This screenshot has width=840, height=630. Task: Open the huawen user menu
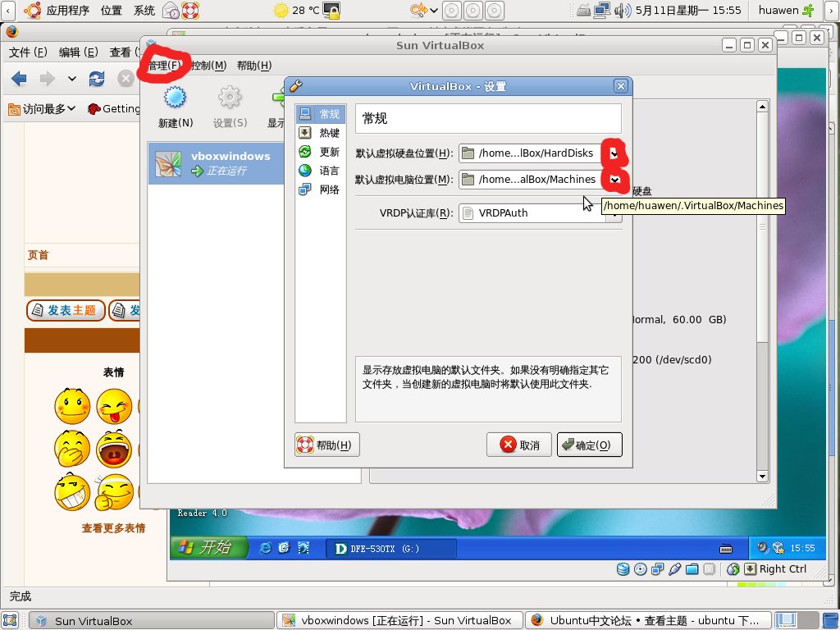(787, 10)
